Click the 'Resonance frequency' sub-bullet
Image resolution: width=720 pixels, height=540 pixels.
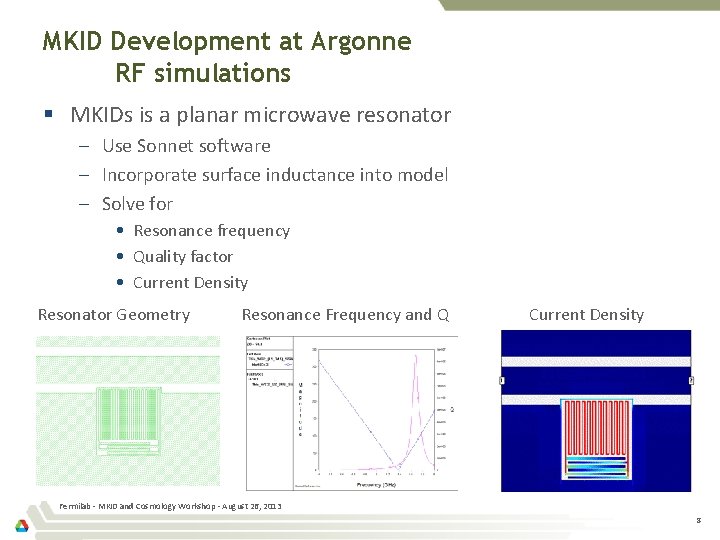pyautogui.click(x=212, y=231)
